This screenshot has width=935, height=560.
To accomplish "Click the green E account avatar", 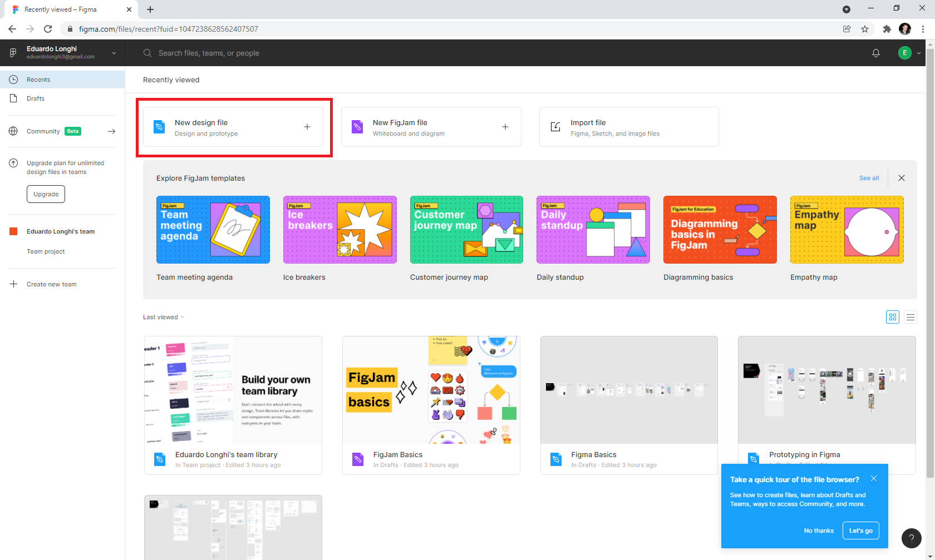I will coord(905,53).
